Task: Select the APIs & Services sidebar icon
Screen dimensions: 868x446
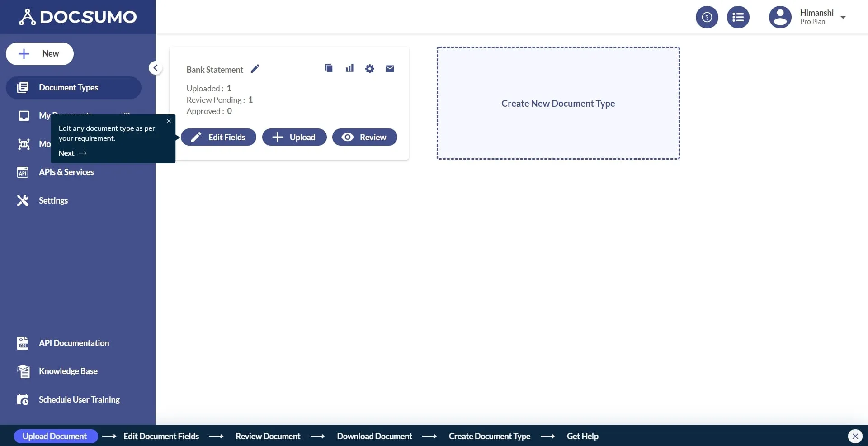Action: click(23, 172)
